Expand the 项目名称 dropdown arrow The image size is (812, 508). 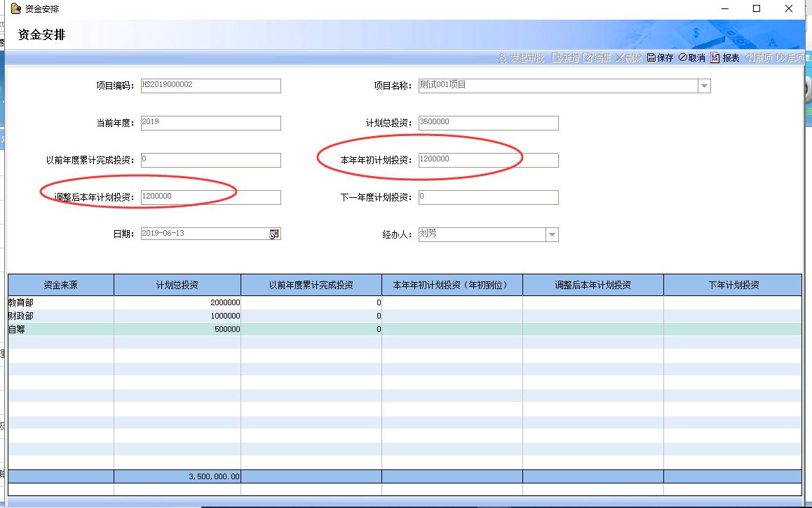704,86
